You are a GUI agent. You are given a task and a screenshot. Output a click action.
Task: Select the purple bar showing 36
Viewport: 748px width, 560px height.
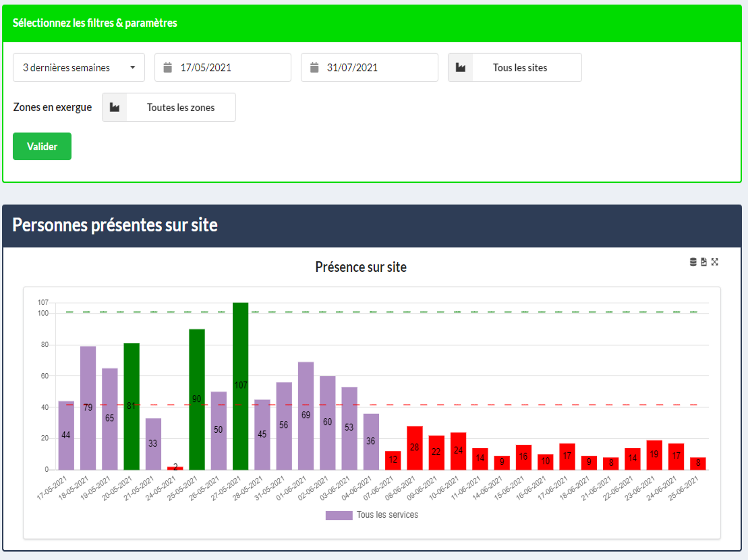(x=371, y=442)
